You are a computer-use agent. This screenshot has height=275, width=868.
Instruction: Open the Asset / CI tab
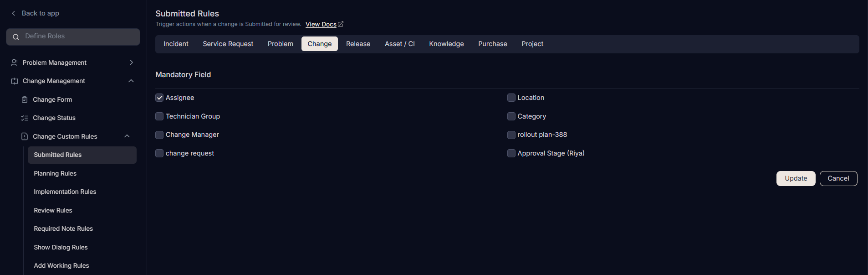[x=400, y=44]
